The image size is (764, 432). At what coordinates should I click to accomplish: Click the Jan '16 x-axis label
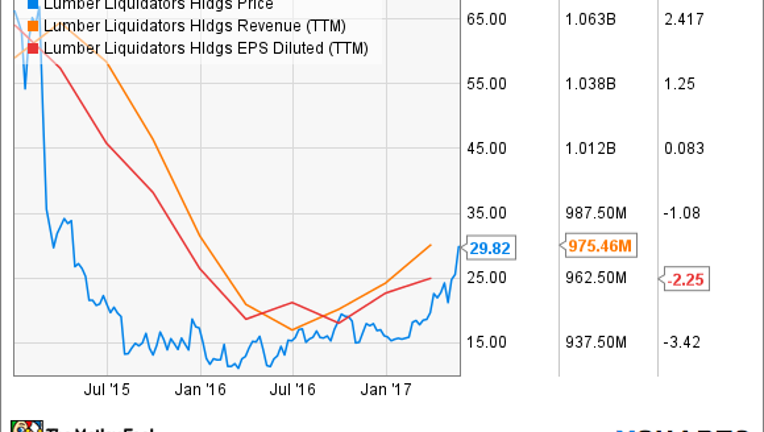tap(200, 390)
